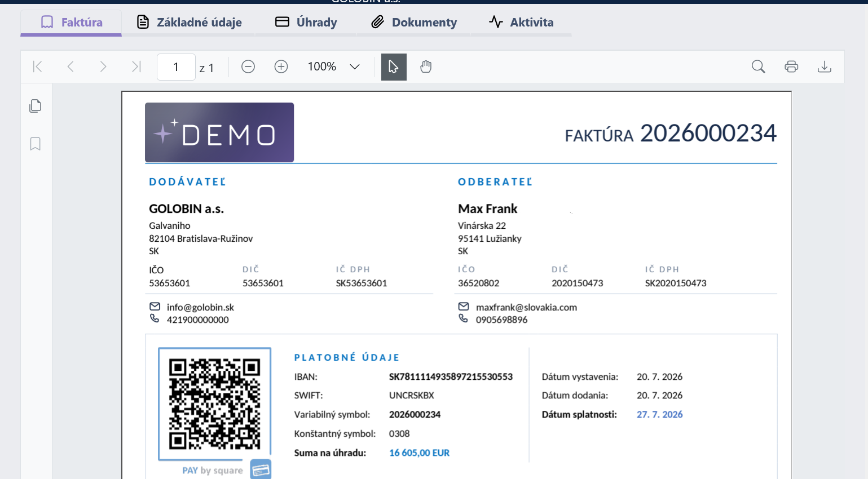Viewport: 868px width, 479px height.
Task: Go to first page in viewer
Action: [38, 66]
